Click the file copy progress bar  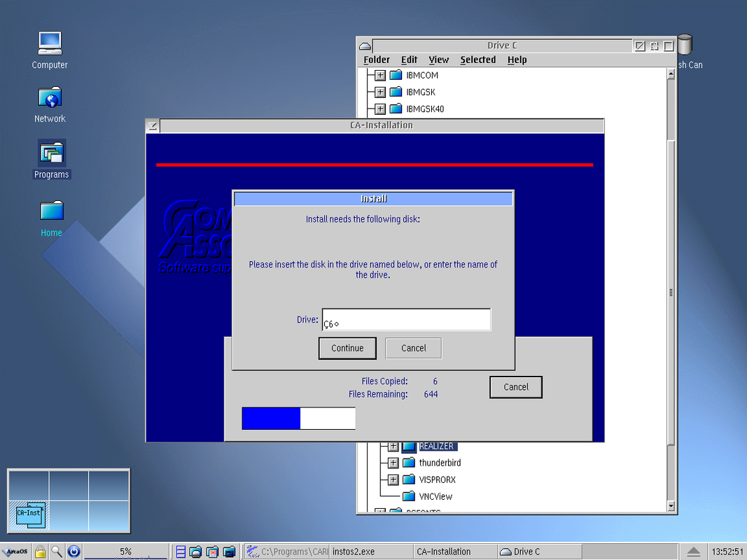(x=299, y=418)
